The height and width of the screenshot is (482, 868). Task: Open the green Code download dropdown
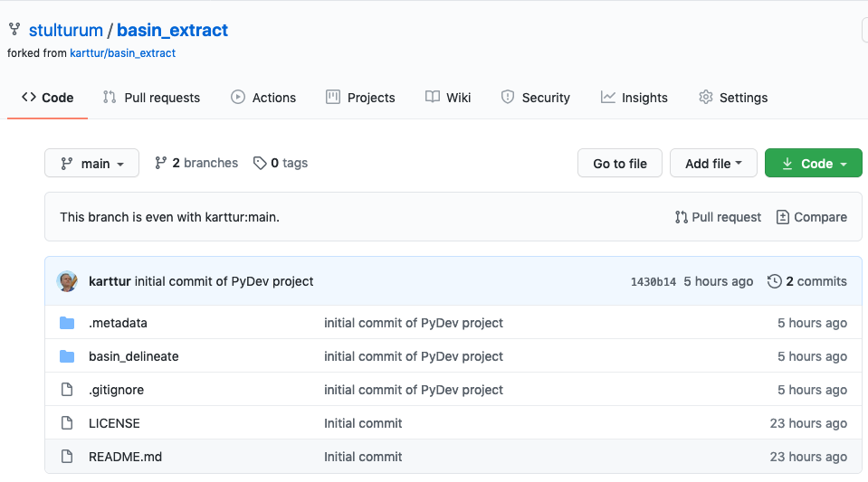(813, 164)
